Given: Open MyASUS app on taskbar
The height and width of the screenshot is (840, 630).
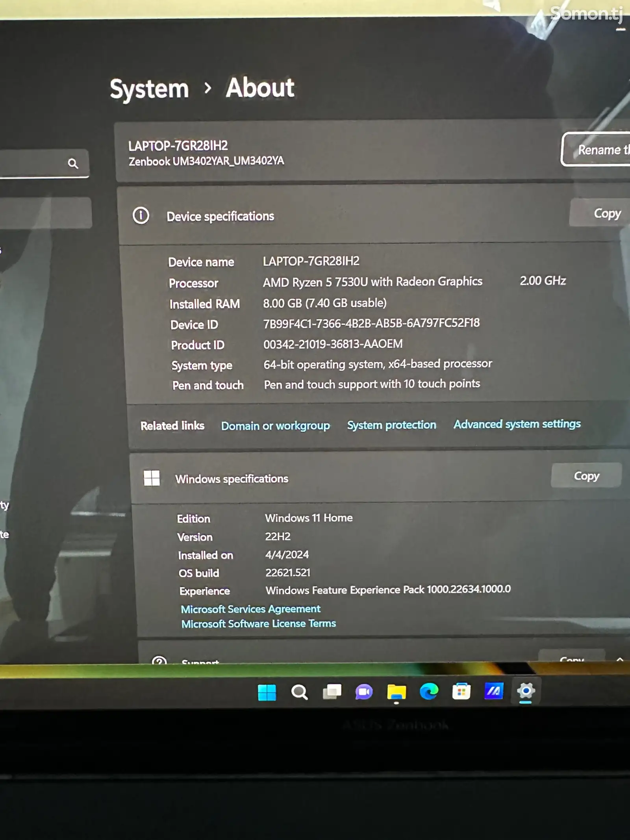Looking at the screenshot, I should pyautogui.click(x=493, y=691).
